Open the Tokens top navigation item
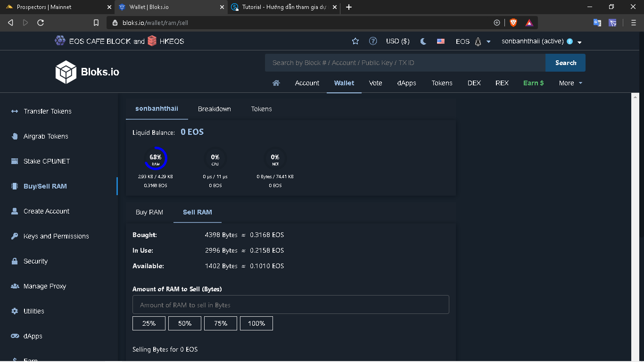 coord(442,83)
